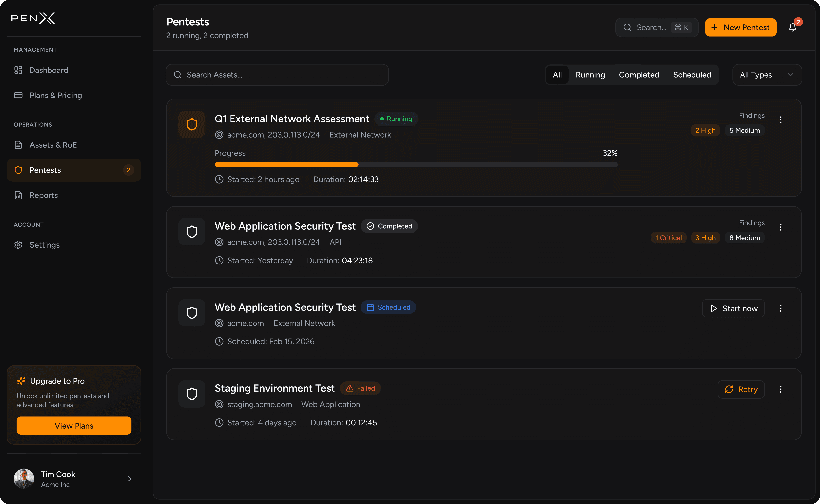Open Settings via the gear icon
Viewport: 820px width, 504px height.
coord(18,245)
